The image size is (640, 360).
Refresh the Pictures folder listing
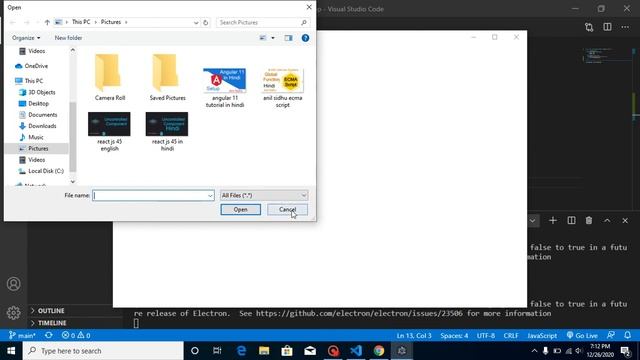[206, 22]
